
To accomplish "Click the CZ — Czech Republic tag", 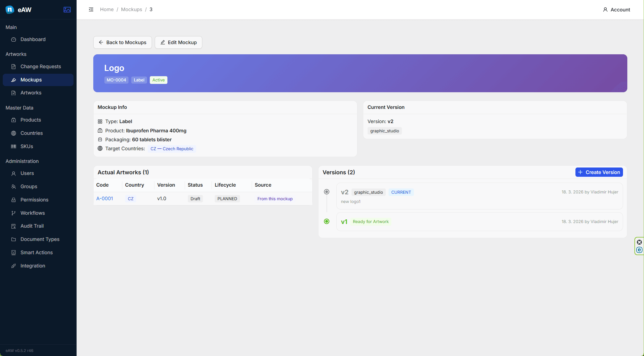I will point(172,149).
